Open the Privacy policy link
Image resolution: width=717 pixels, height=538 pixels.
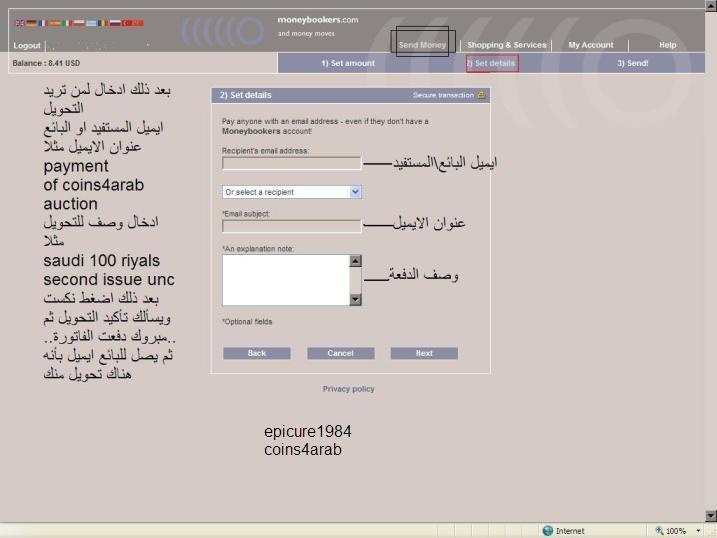(348, 389)
